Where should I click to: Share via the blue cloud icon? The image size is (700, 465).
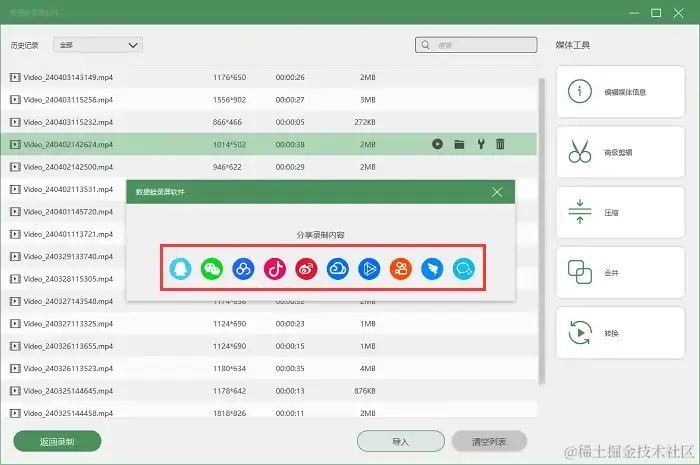pyautogui.click(x=338, y=269)
